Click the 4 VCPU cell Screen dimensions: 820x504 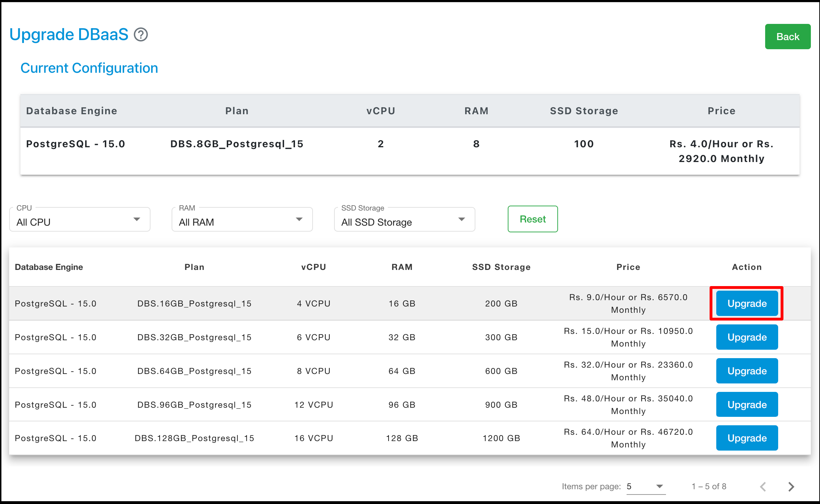point(314,303)
